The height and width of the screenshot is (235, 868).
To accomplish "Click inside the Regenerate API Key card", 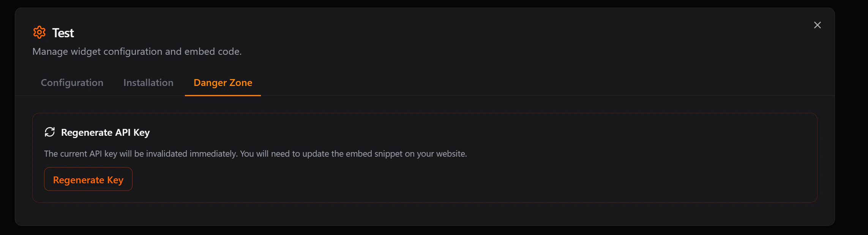I will [x=418, y=158].
